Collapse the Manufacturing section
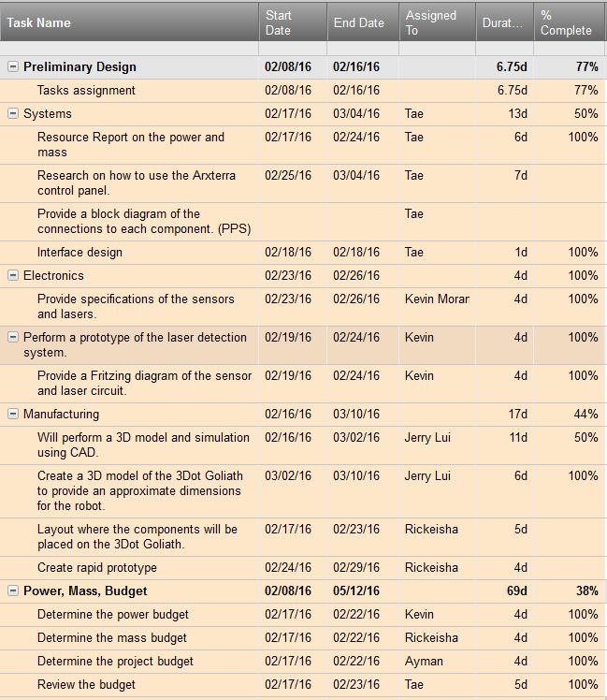Viewport: 607px width, 700px height. pos(13,414)
